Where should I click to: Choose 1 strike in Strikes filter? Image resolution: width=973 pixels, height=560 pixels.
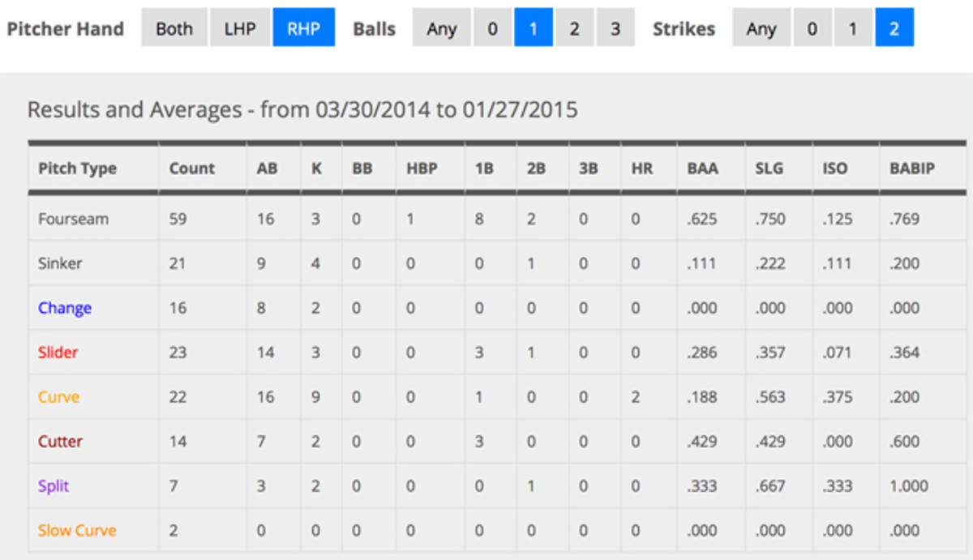tap(852, 28)
